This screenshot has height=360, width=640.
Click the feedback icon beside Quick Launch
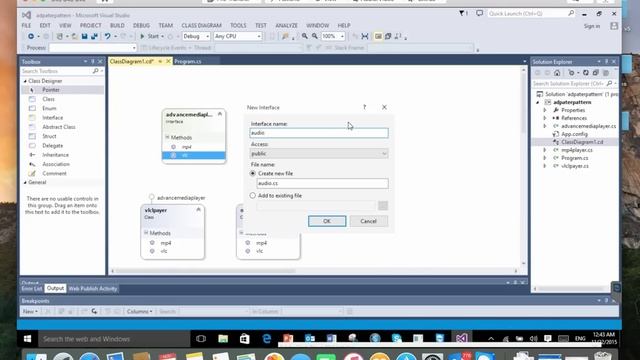(480, 13)
